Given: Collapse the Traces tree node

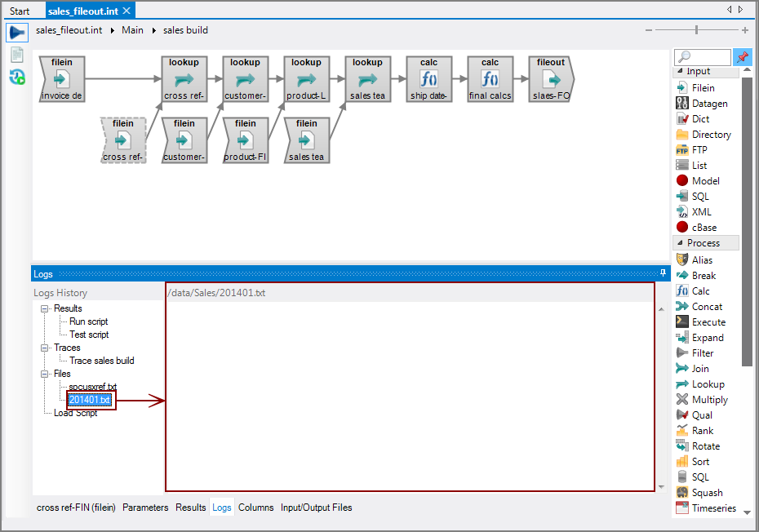Looking at the screenshot, I should coord(46,348).
